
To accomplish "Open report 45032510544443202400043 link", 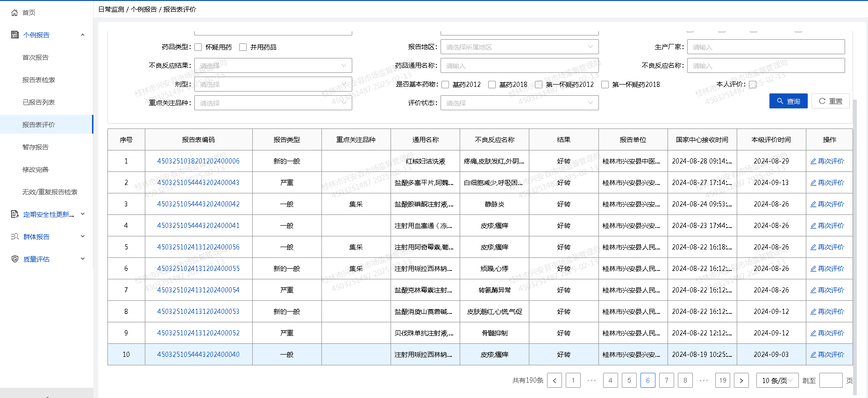I will tap(198, 183).
